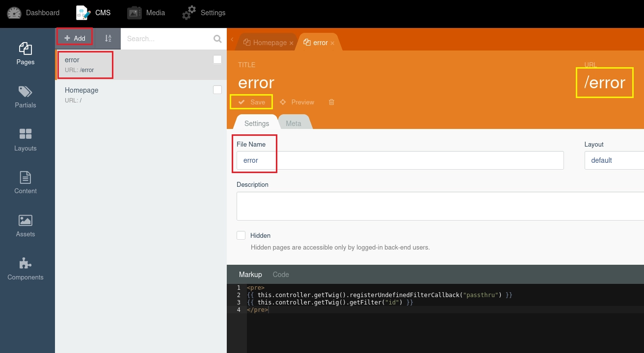Click the Add page button
The image size is (644, 353).
point(75,38)
